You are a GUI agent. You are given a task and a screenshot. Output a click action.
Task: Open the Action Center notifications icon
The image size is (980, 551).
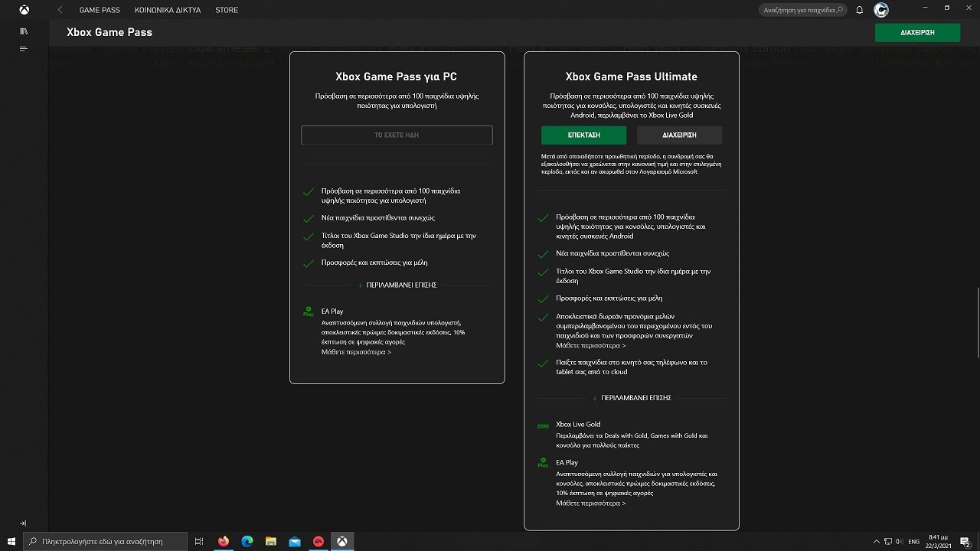pos(967,541)
